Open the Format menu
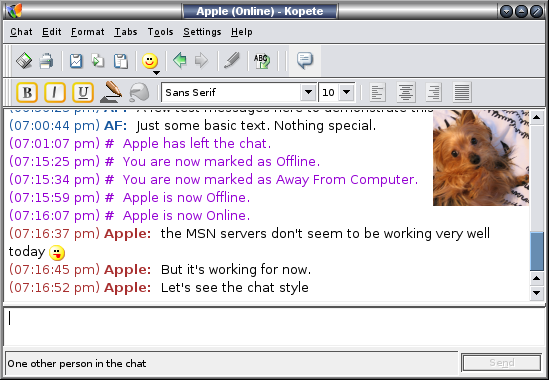The width and height of the screenshot is (549, 380). point(88,32)
